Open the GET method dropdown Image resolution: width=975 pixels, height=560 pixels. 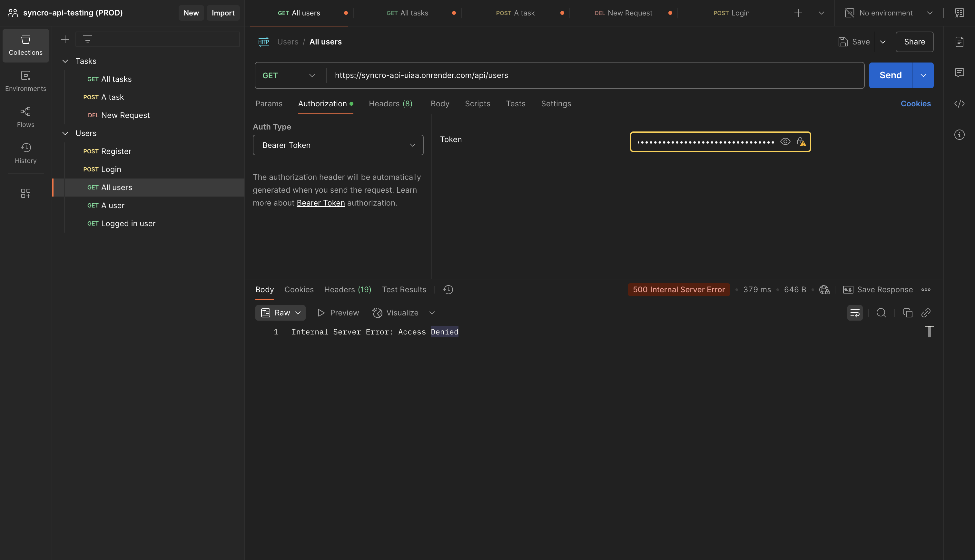289,75
